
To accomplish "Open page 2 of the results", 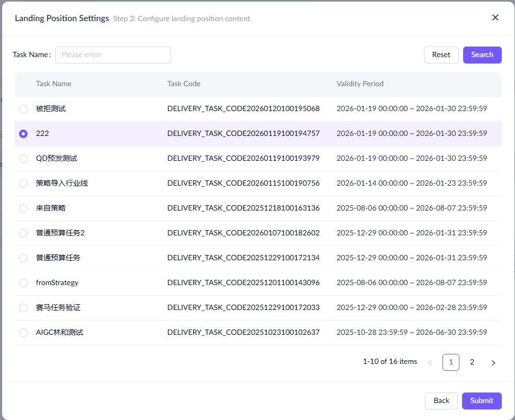I will 472,362.
